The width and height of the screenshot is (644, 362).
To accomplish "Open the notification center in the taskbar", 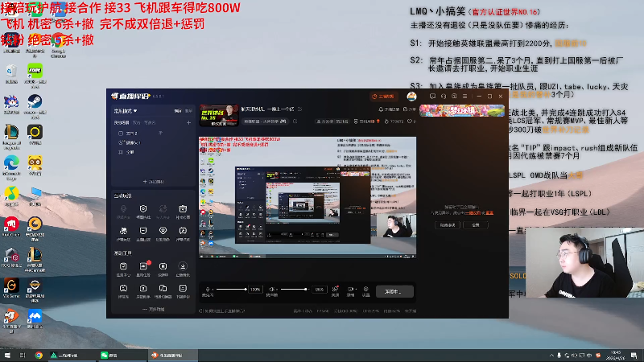I will (634, 356).
